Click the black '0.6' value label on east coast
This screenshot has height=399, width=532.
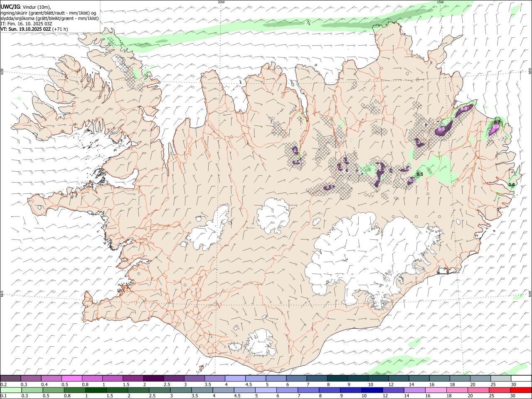[x=512, y=185]
